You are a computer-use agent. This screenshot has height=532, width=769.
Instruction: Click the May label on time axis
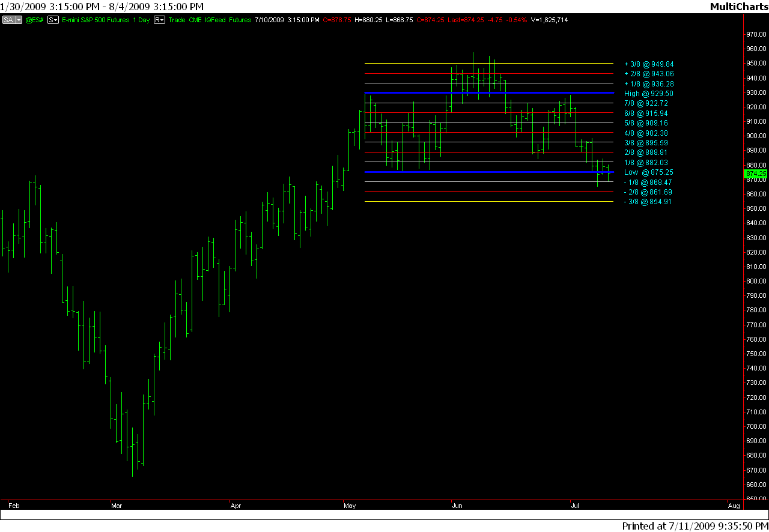point(350,506)
